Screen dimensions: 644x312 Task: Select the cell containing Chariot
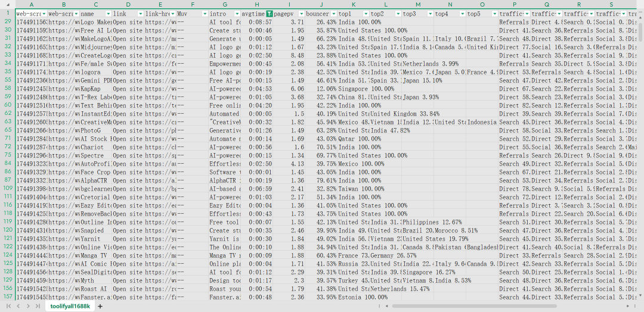(x=95, y=147)
